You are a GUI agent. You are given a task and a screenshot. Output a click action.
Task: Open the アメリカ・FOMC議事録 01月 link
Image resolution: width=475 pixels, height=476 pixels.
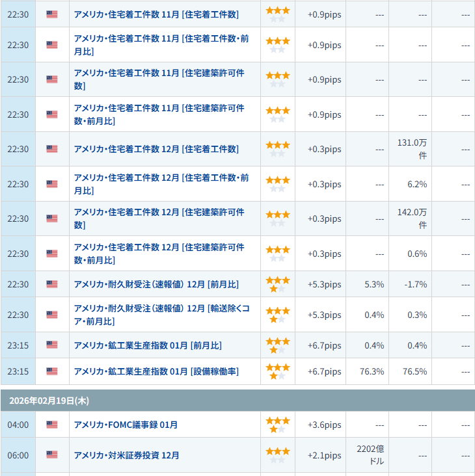(x=126, y=425)
